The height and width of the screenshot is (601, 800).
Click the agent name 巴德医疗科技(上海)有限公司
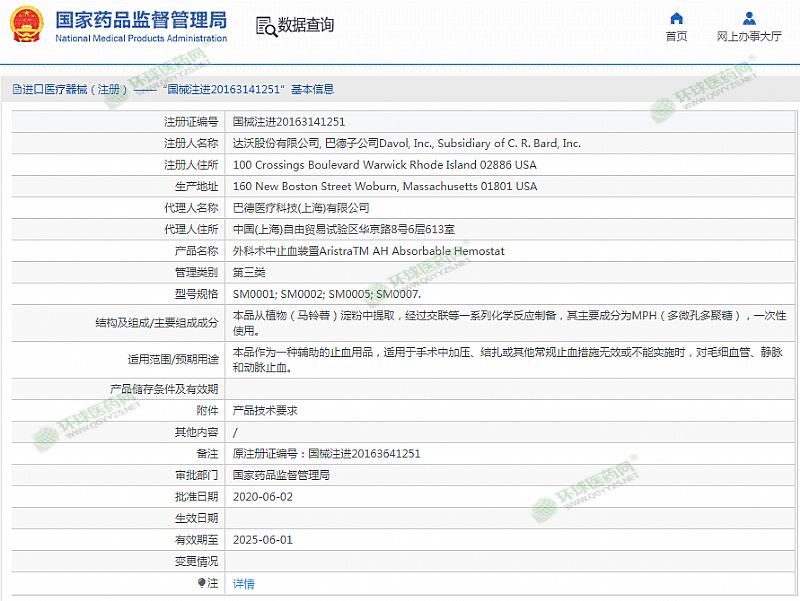[301, 208]
